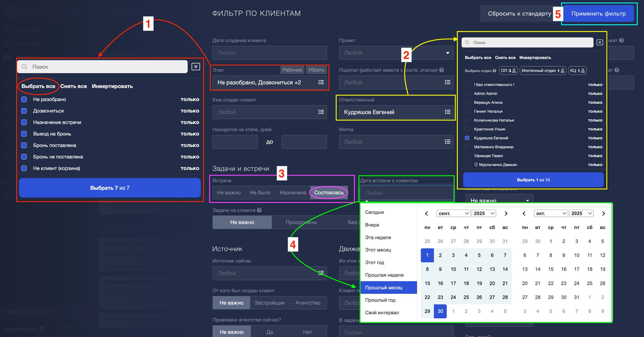Click Снять все in the responsible-person popup
This screenshot has height=337, width=644.
[505, 58]
